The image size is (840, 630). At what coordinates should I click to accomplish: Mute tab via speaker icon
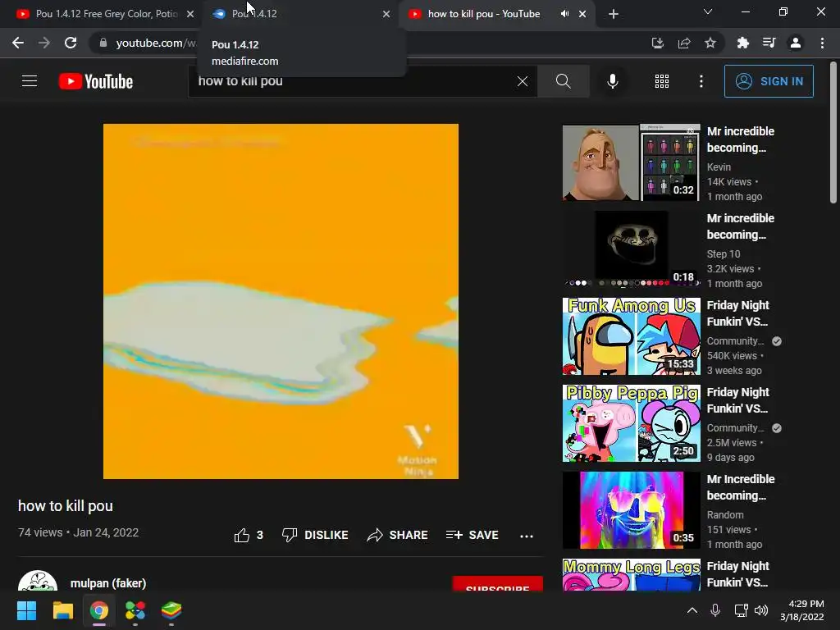tap(564, 14)
